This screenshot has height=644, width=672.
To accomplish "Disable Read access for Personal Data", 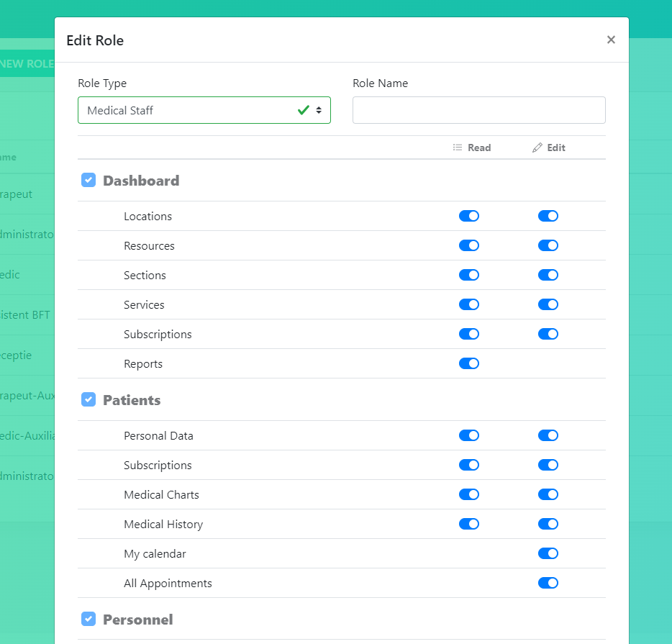I will click(x=469, y=435).
